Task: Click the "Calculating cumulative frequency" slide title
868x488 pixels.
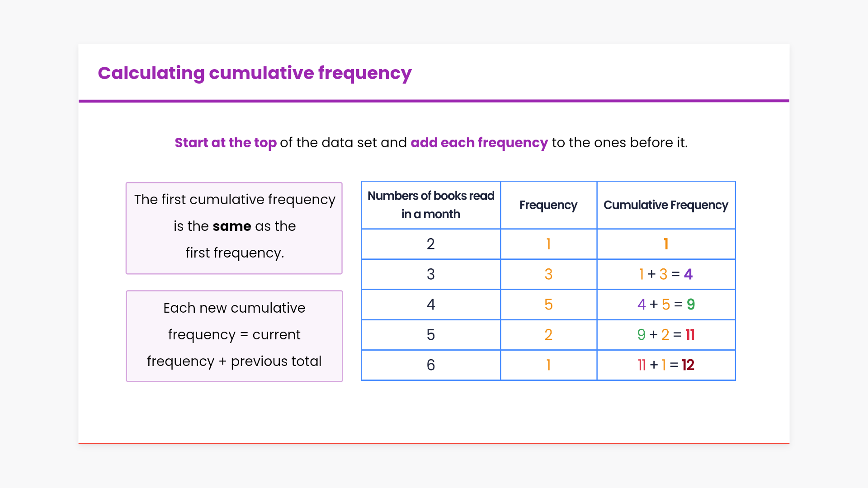Action: click(255, 73)
